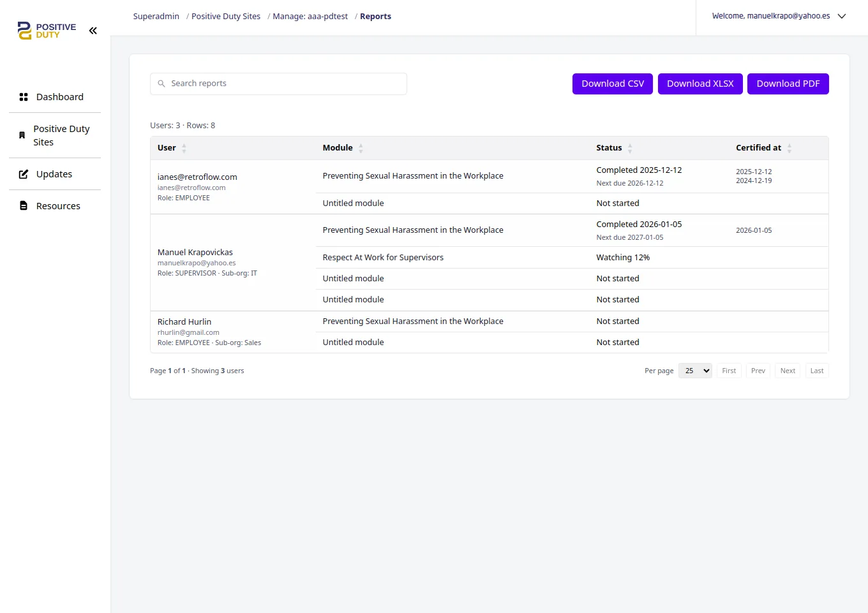Click the Download PDF button

788,84
